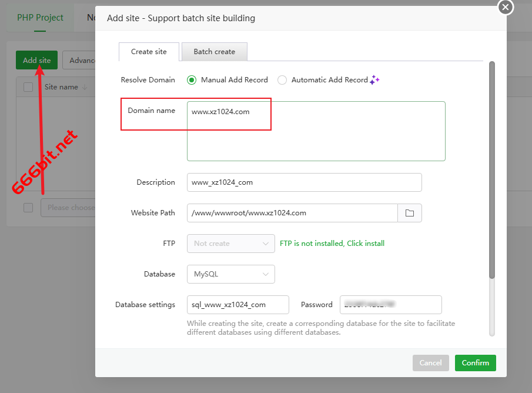Image resolution: width=532 pixels, height=393 pixels.
Task: Click the database Password field
Action: (390, 305)
